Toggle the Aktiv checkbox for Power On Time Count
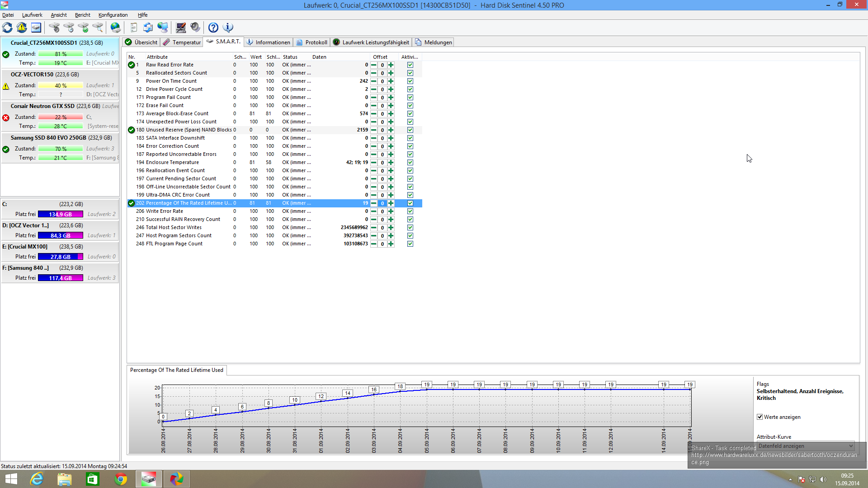This screenshot has height=488, width=868. (x=410, y=81)
